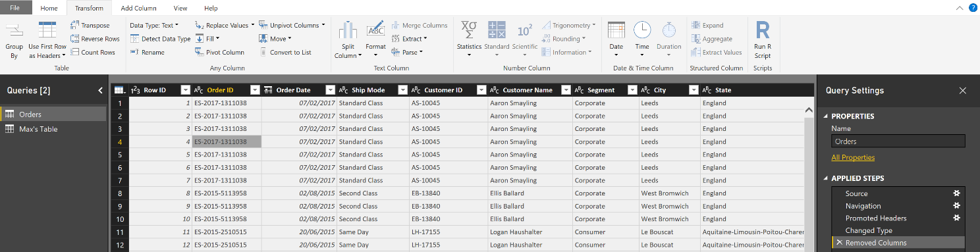The width and height of the screenshot is (980, 252).
Task: Open the All Properties link
Action: coord(853,157)
